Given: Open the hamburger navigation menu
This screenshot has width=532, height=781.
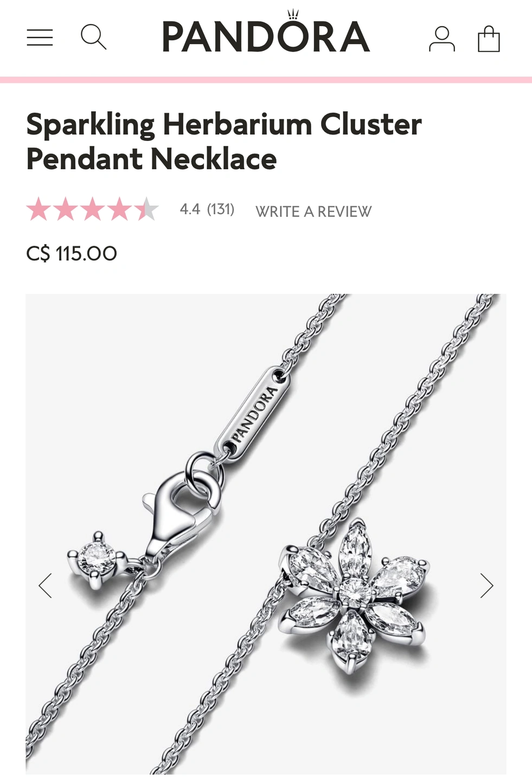Looking at the screenshot, I should coord(40,37).
